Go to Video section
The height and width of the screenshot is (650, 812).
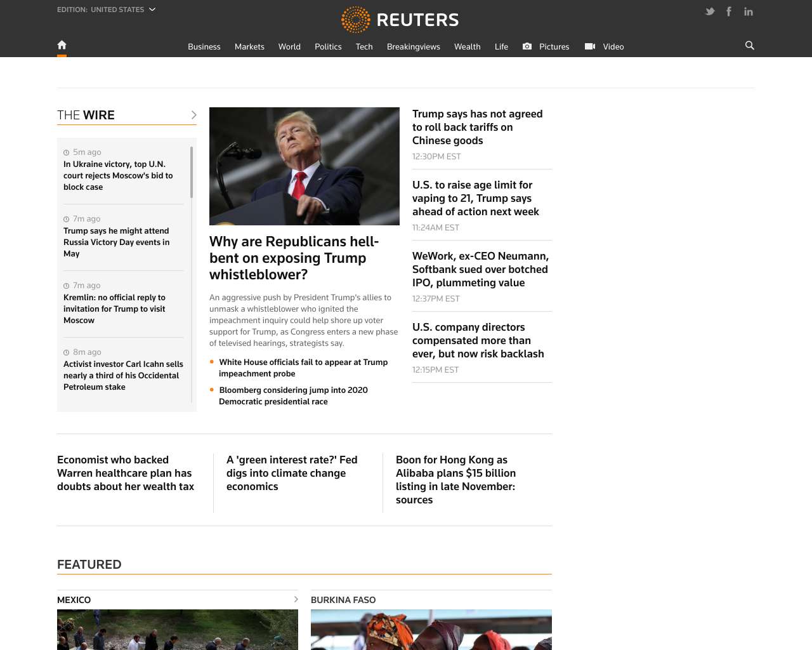[613, 47]
